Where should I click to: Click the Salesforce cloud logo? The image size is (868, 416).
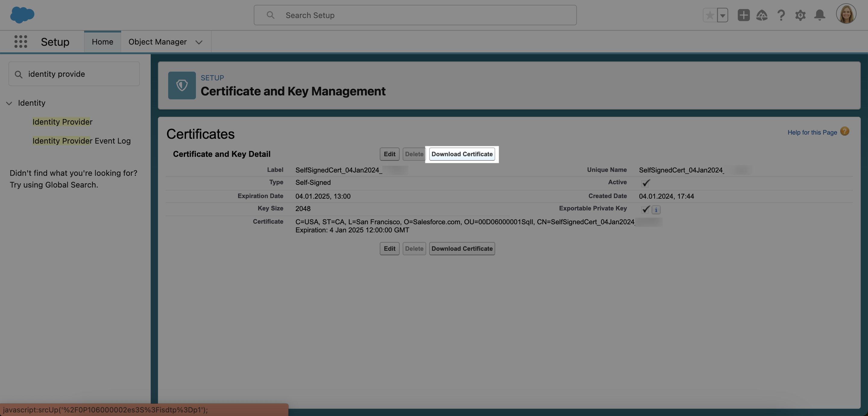[x=22, y=15]
